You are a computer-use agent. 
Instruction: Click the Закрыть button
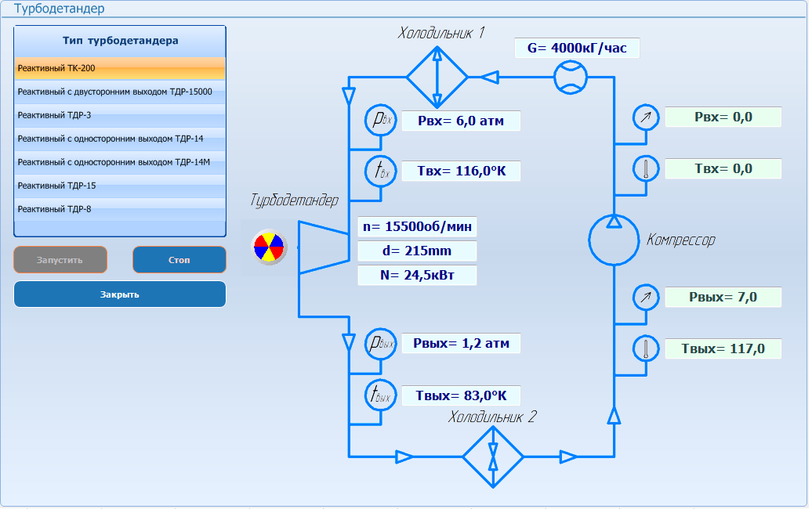[x=120, y=294]
